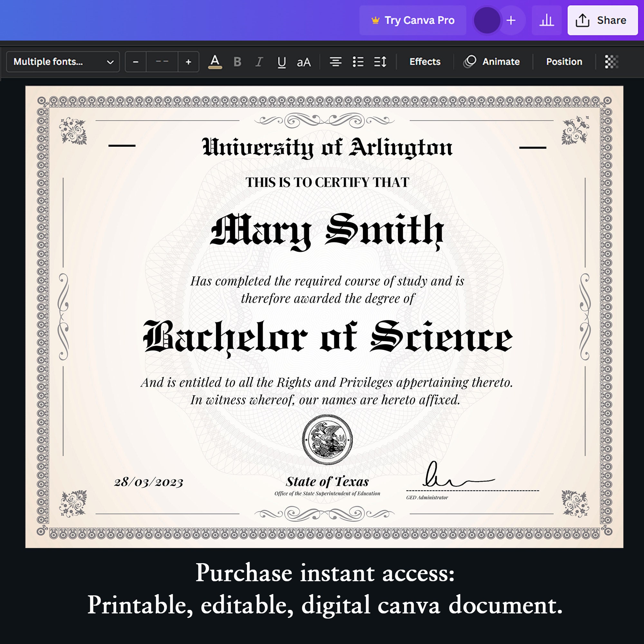Click the letter case (aA) icon
This screenshot has height=644, width=644.
point(304,62)
